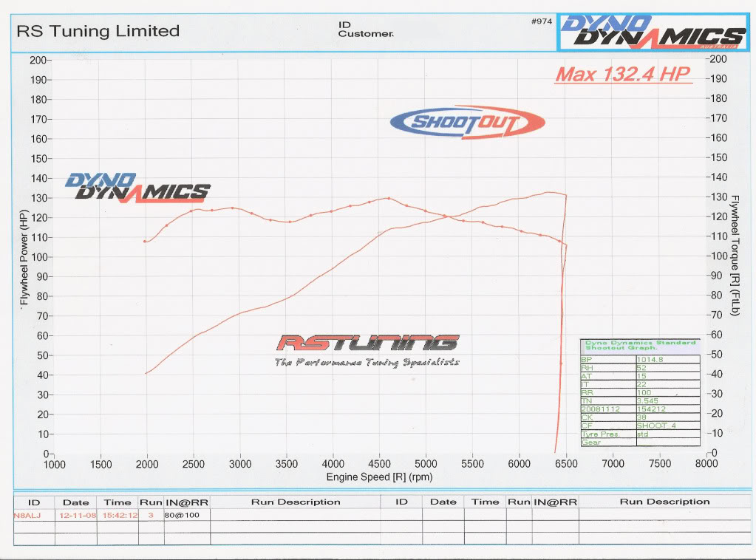
Task: Click the 4000 rpm tick label
Action: coord(333,464)
